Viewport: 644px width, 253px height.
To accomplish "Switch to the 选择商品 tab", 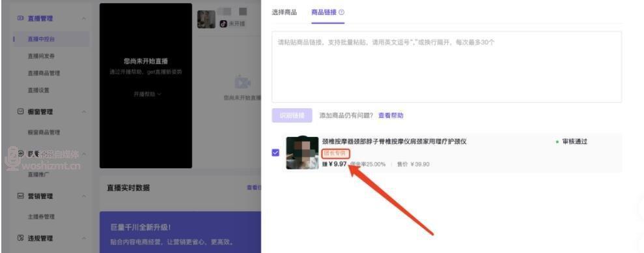I will (284, 12).
